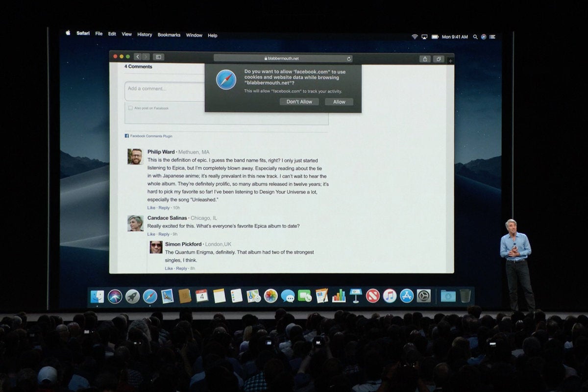The height and width of the screenshot is (392, 588).
Task: Open FaceTime icon in Dock
Action: pyautogui.click(x=305, y=296)
